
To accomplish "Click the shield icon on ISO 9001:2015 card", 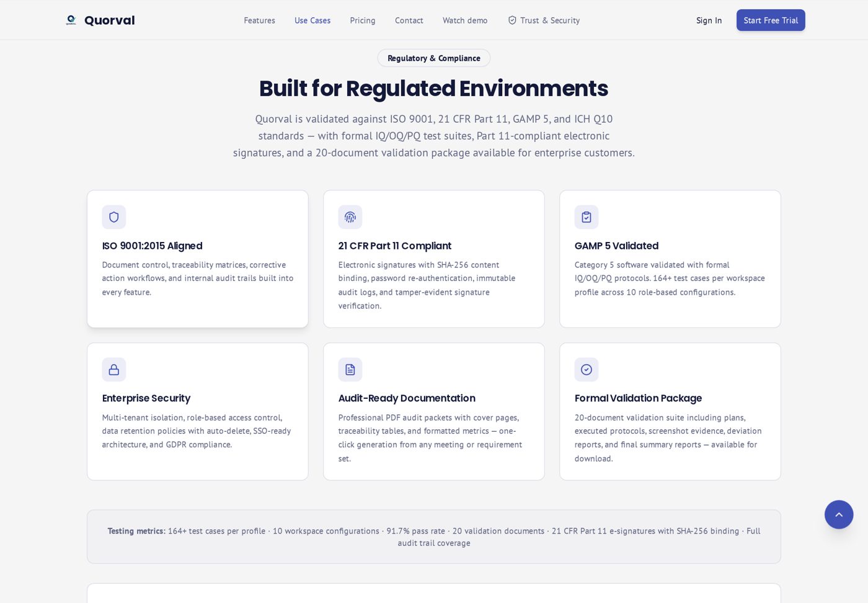I will tap(114, 217).
